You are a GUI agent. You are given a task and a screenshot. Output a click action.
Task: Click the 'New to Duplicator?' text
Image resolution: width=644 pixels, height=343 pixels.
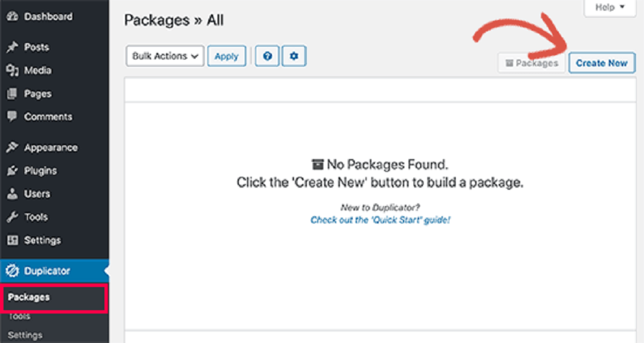coord(381,208)
